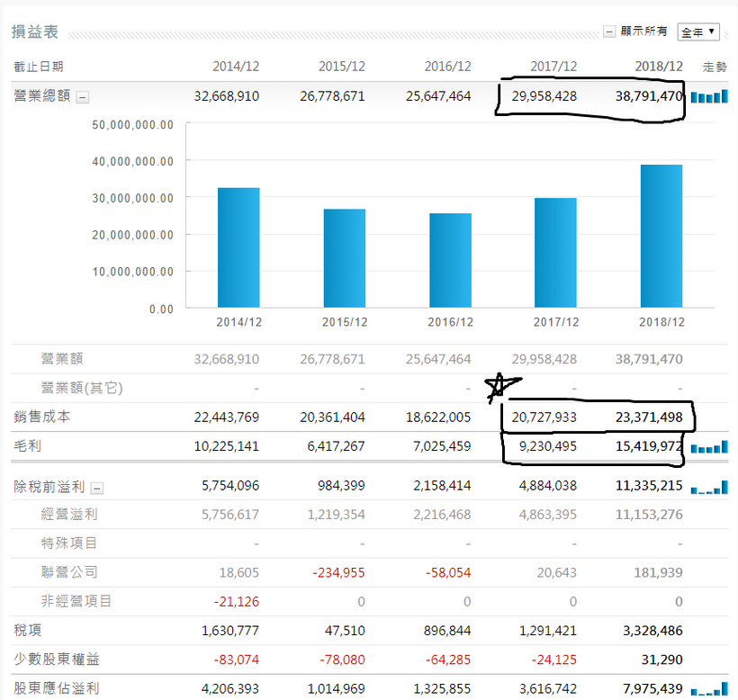Select the 少數股東權益 row label
The image size is (738, 700).
click(57, 660)
